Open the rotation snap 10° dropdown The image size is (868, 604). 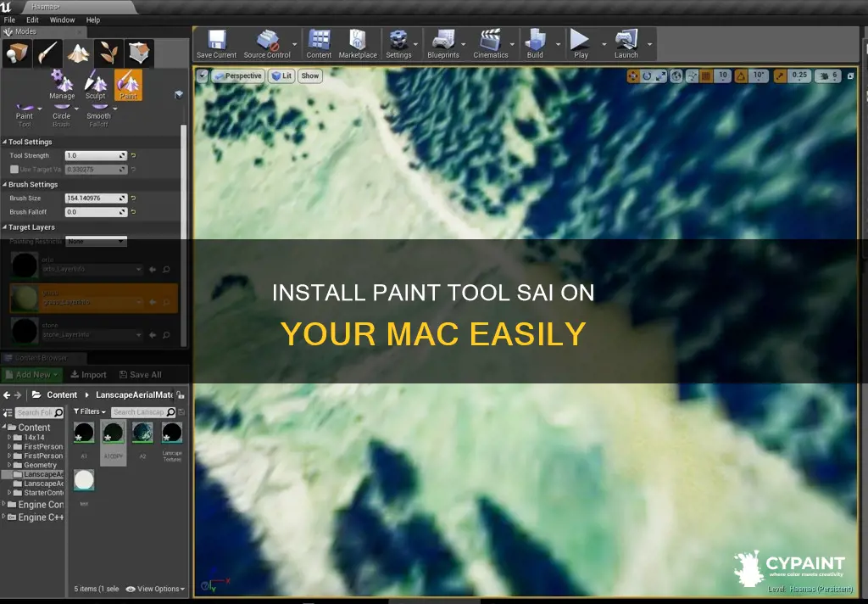pos(759,76)
